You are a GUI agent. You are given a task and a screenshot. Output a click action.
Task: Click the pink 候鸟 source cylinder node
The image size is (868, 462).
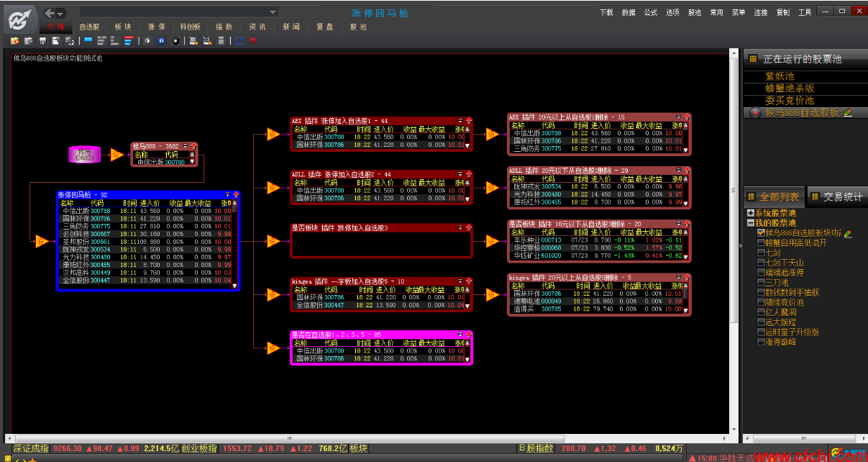pyautogui.click(x=85, y=155)
